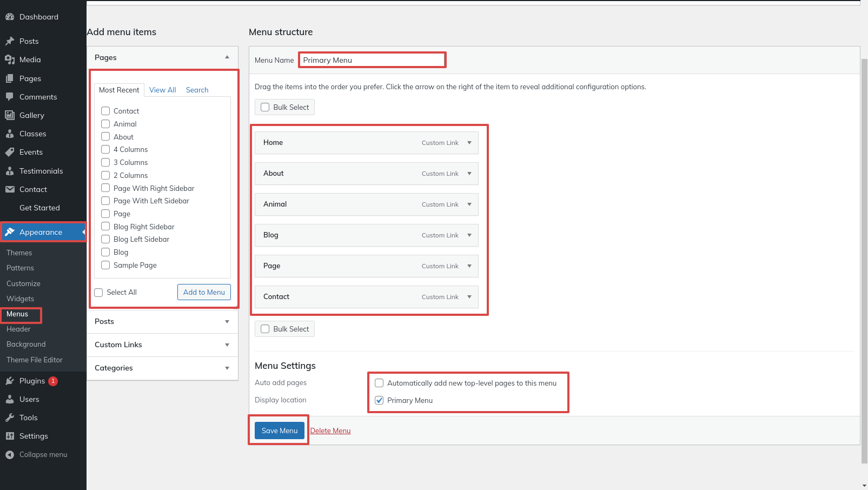Click the Dashboard gauge icon

coord(10,17)
